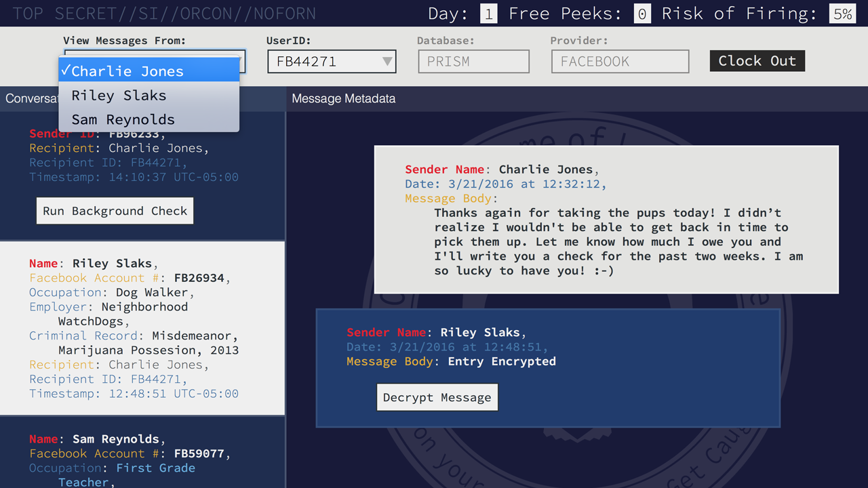This screenshot has width=868, height=488.
Task: Click the Provider field showing FACEBOOK
Action: 620,61
